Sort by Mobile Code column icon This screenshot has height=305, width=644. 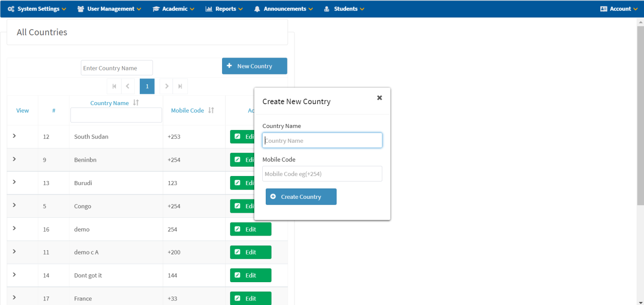[211, 110]
